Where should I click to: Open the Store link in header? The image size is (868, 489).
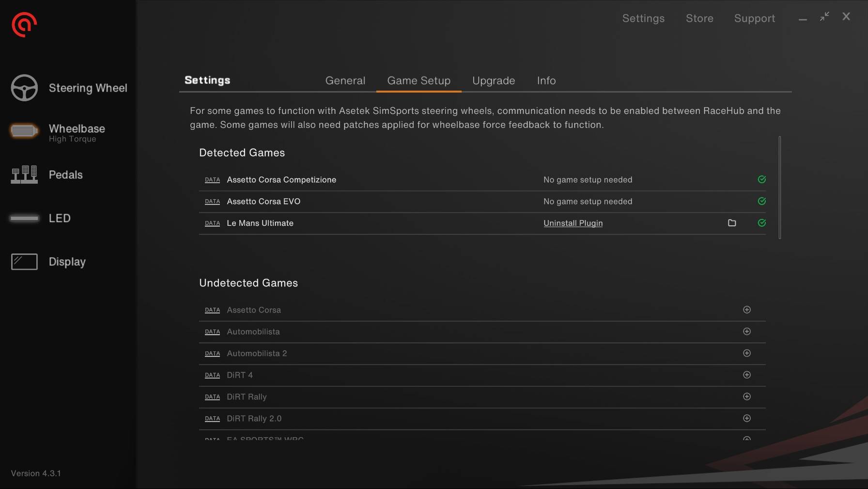coord(699,18)
